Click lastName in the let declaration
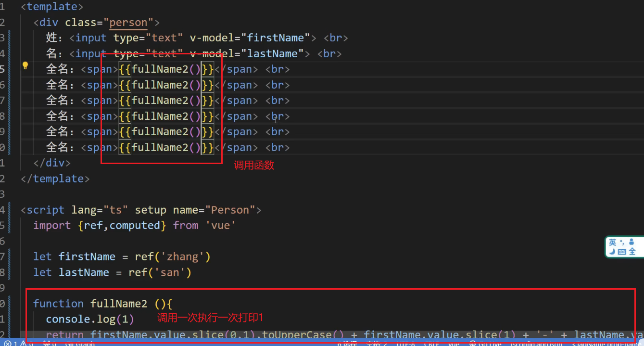The height and width of the screenshot is (346, 644). [84, 272]
